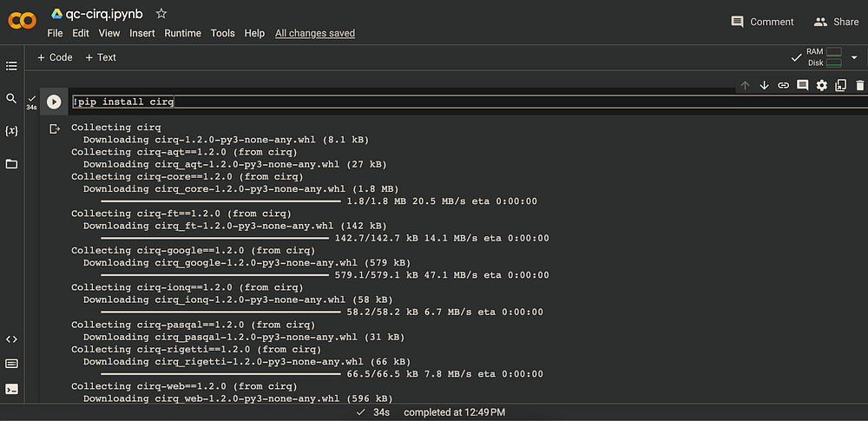Open cell editor settings gear
The height and width of the screenshot is (421, 868).
point(821,85)
